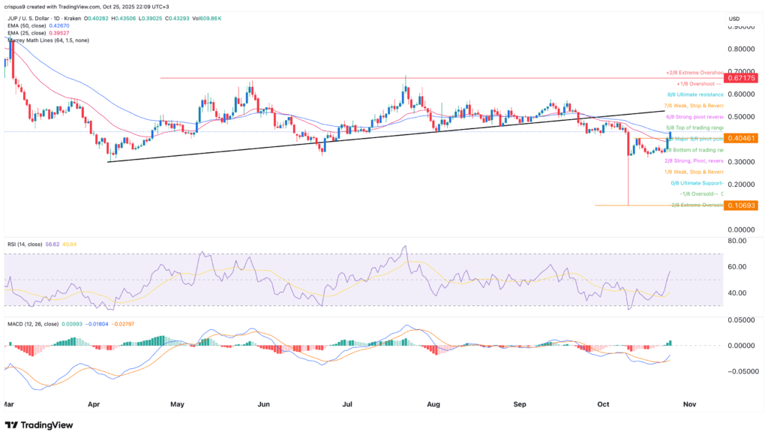This screenshot has width=768, height=438.
Task: Click the '1/8 Weak, Stop & Reverse' label
Action: tap(694, 172)
